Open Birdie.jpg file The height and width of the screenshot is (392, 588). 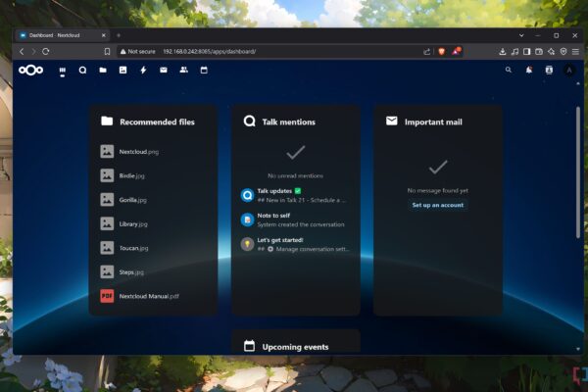[153, 175]
